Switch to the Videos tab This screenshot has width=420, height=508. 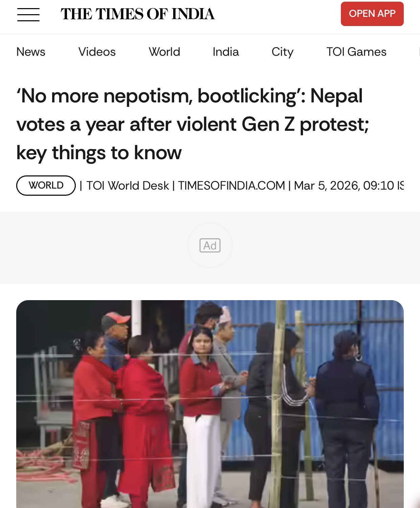pyautogui.click(x=97, y=52)
